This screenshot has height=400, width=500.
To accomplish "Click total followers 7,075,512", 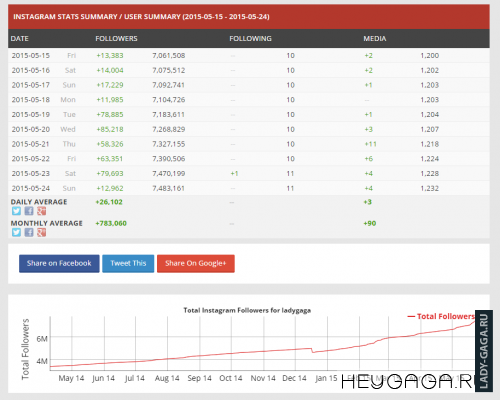I will point(169,70).
